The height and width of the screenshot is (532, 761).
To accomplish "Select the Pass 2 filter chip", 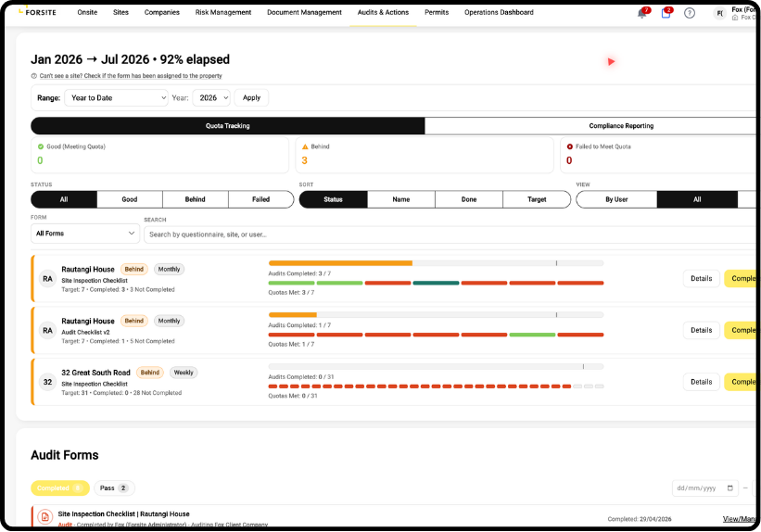I will (x=114, y=488).
